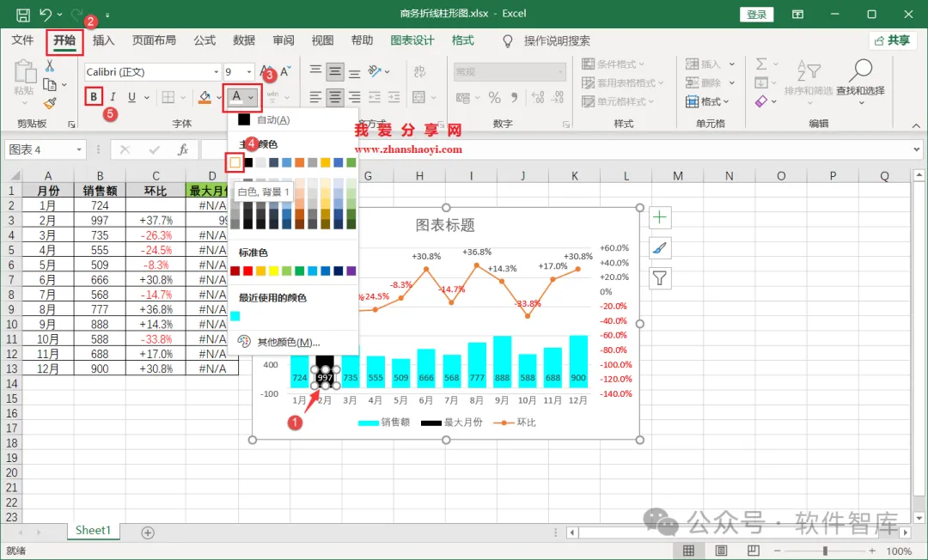Click the Cut scissors icon
The image size is (928, 560).
click(50, 65)
